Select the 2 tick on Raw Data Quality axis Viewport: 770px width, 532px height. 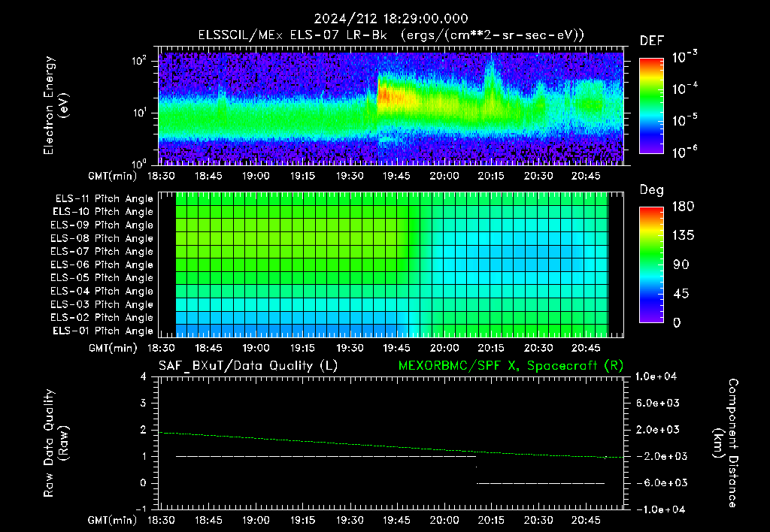click(x=144, y=429)
